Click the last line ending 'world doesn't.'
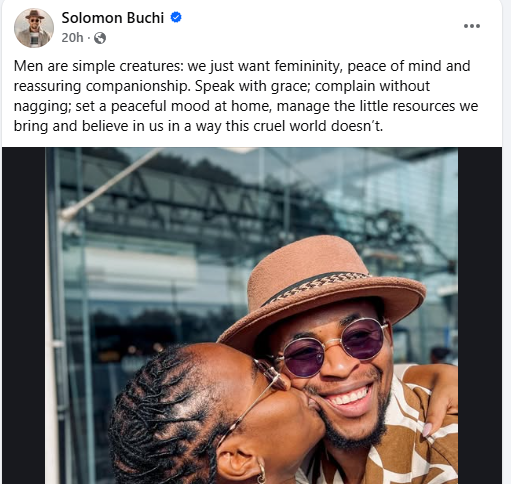The image size is (511, 484). (198, 126)
